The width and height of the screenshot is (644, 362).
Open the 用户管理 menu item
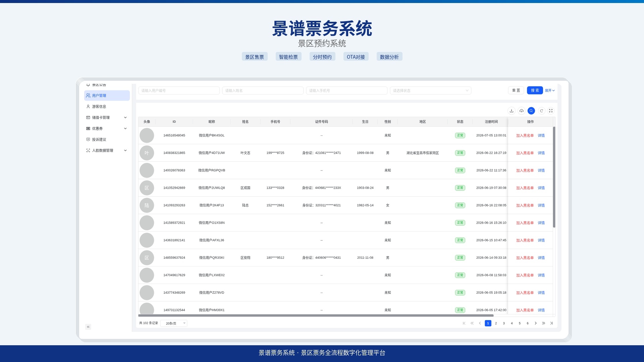107,96
